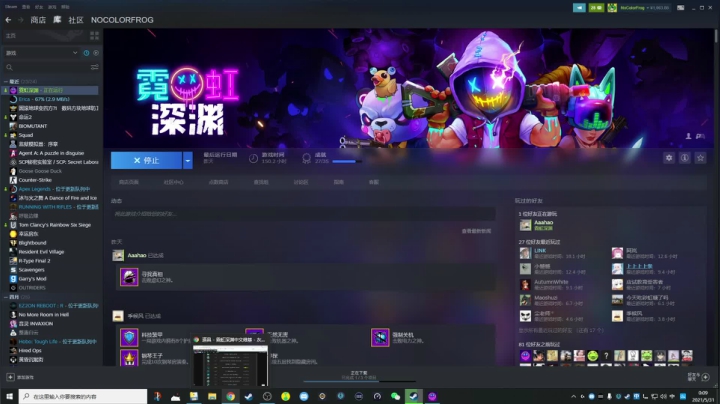The height and width of the screenshot is (404, 720).
Task: Add a game with plus icon
Action: [x=10, y=377]
